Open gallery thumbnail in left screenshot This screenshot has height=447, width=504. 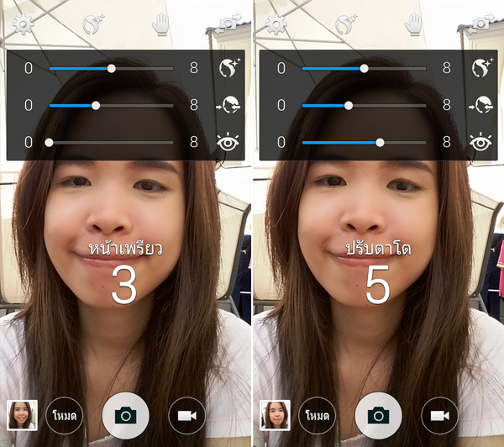tap(22, 415)
